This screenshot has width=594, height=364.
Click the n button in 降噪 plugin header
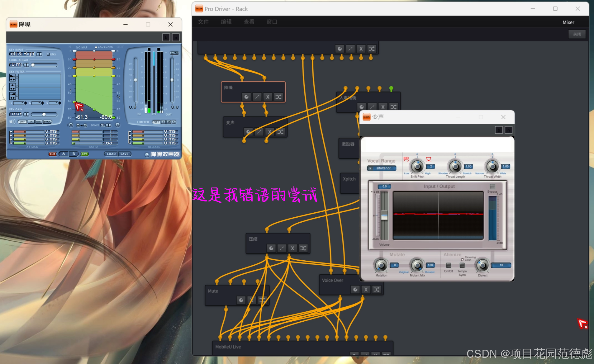[x=176, y=37]
